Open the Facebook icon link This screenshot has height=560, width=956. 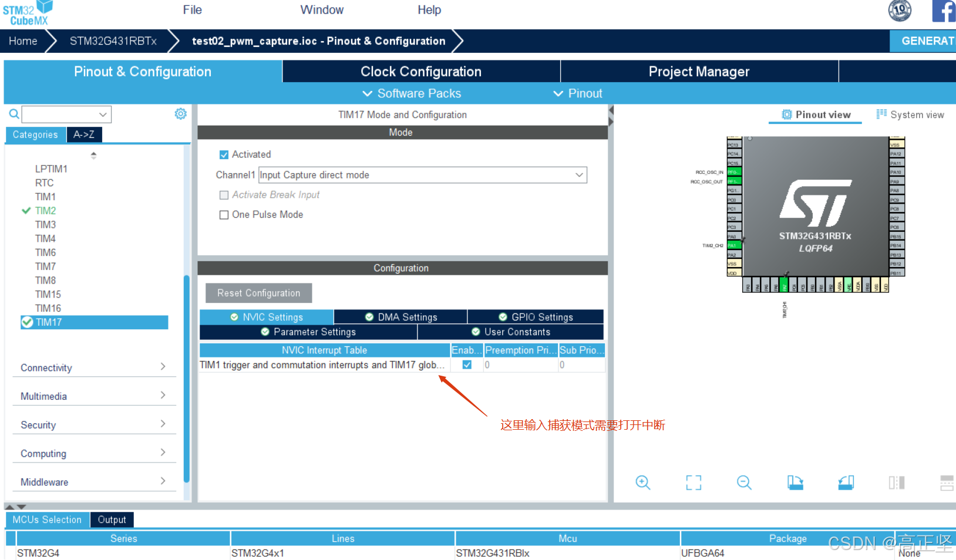point(944,11)
